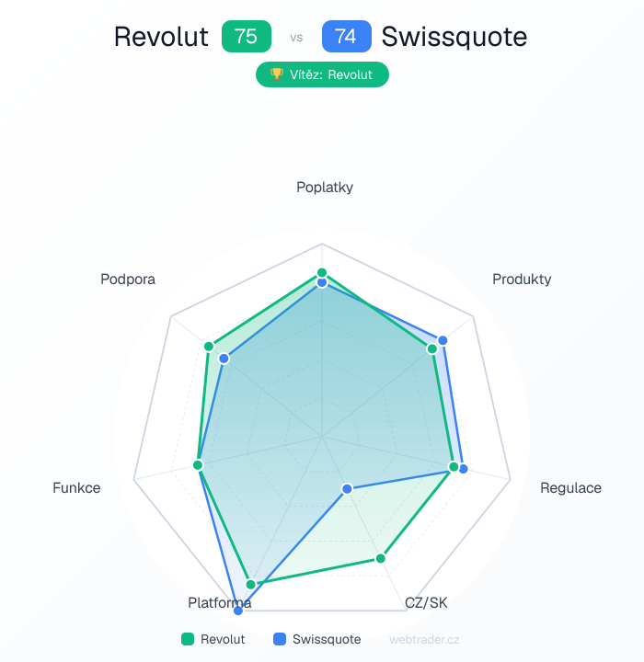Toggle the Swissquote series via its legend label
644x662 pixels.
click(x=327, y=639)
